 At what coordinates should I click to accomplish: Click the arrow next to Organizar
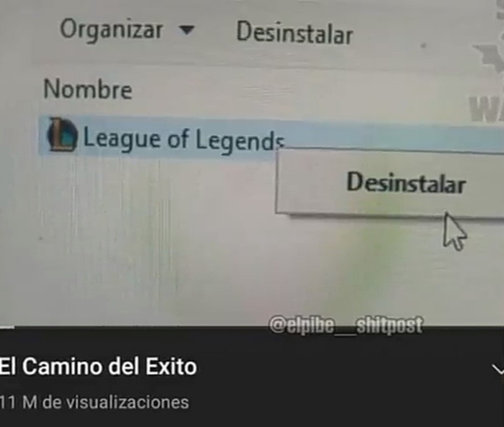tap(187, 30)
